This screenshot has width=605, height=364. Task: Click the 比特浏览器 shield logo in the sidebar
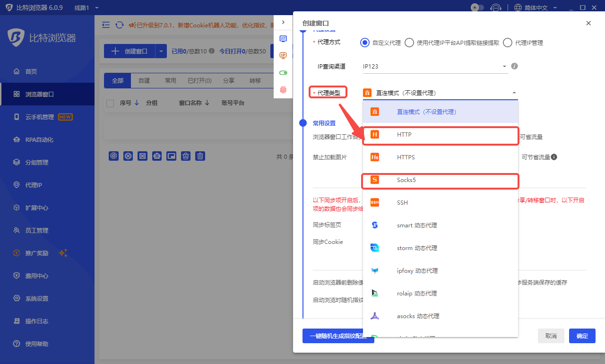coord(16,38)
